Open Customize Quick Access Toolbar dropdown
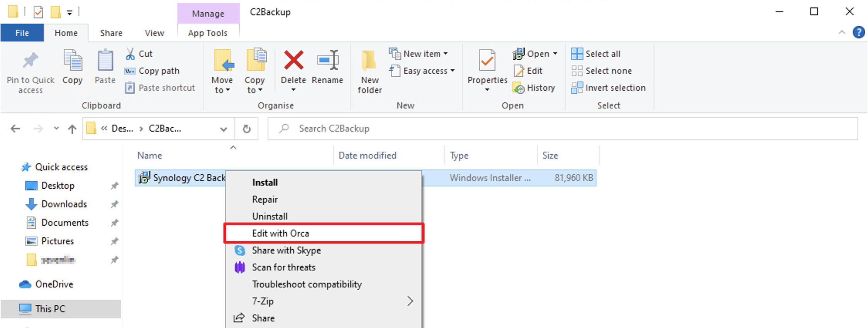 (x=70, y=13)
